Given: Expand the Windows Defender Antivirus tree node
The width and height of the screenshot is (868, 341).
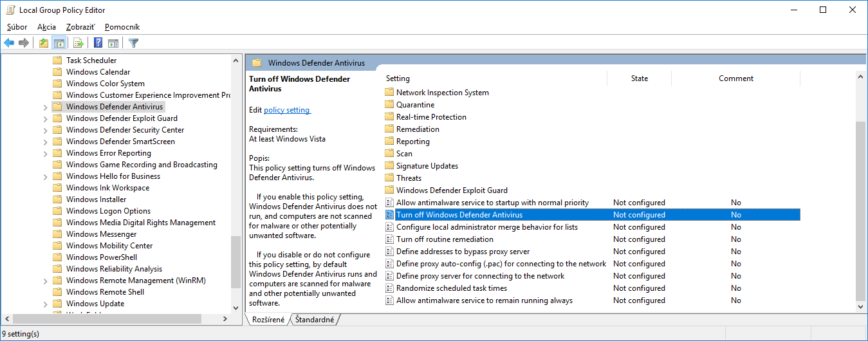Looking at the screenshot, I should click(45, 107).
